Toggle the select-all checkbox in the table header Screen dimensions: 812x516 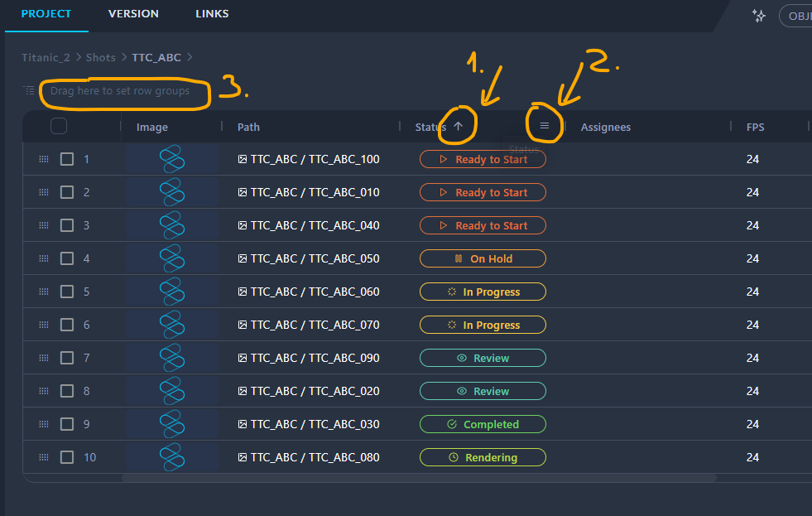tap(59, 126)
